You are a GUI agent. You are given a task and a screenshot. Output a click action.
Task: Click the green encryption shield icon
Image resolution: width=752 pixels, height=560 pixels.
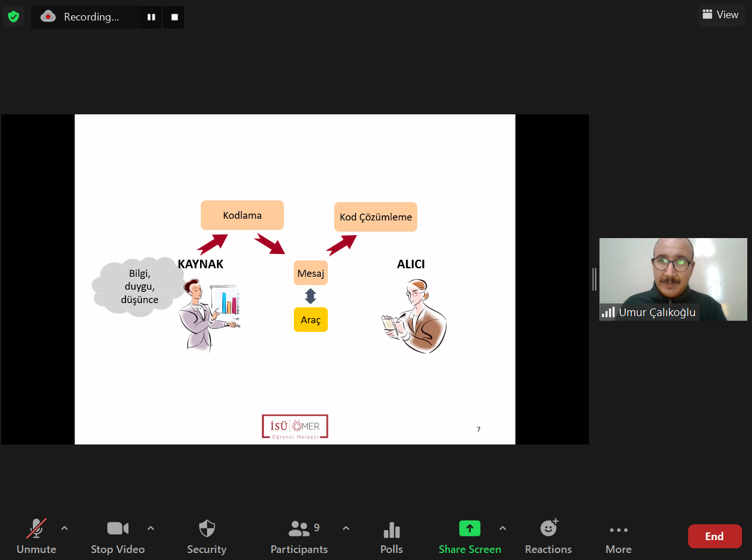coord(13,16)
